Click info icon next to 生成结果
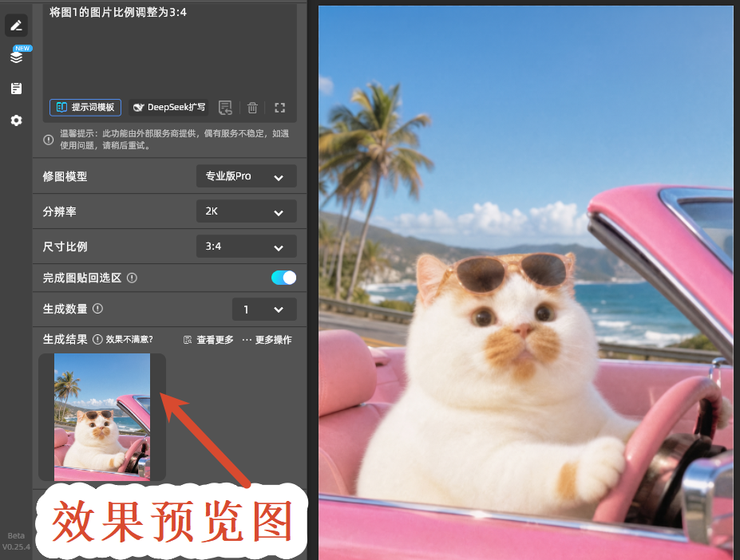740x560 pixels. [97, 339]
